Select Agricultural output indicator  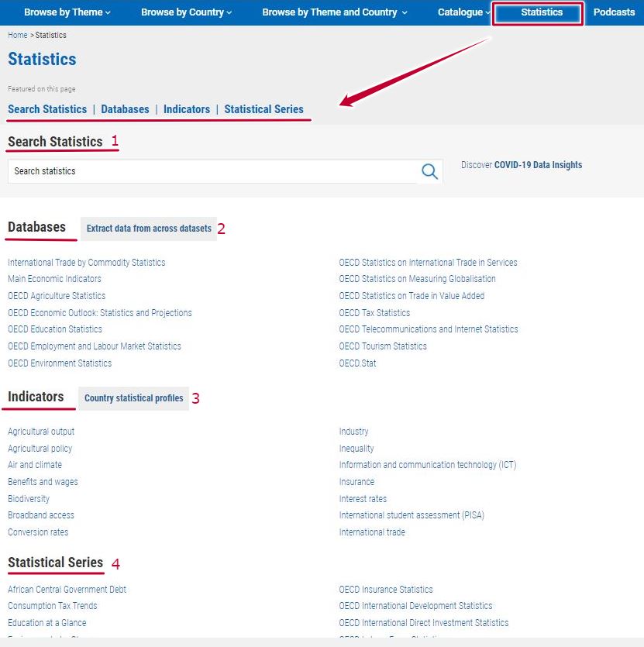(x=41, y=432)
